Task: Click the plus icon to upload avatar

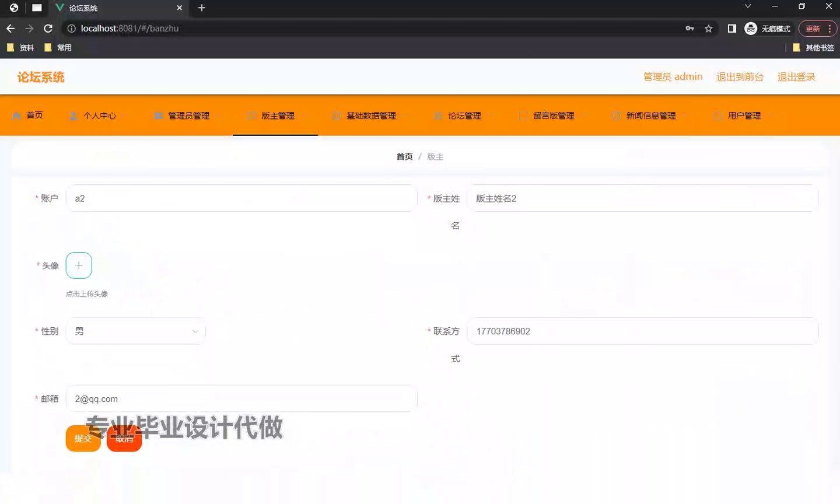Action: 79,265
